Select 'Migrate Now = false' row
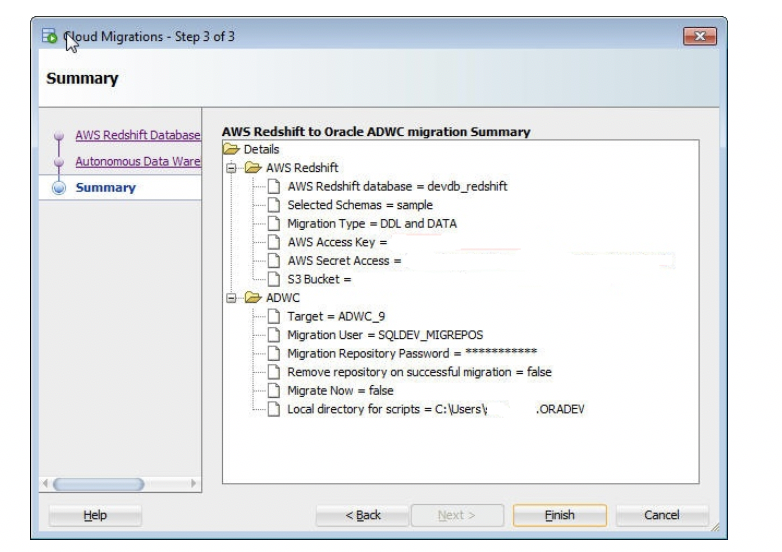Viewport: 782px width, 552px height. tap(340, 390)
